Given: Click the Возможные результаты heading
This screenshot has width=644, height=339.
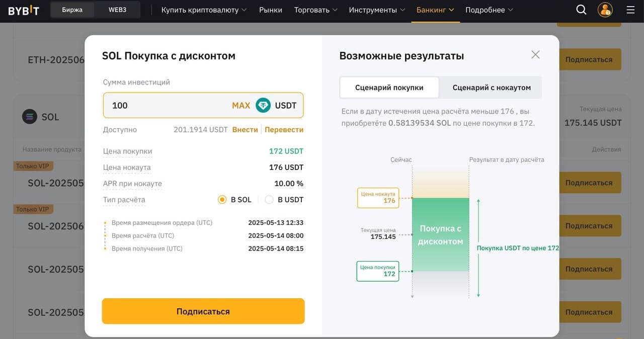Looking at the screenshot, I should click(x=401, y=56).
